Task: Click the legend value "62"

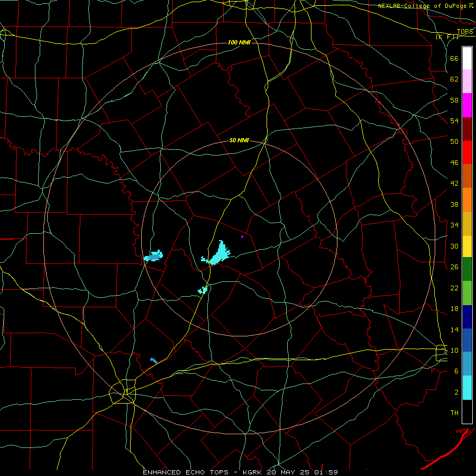Action: 454,79
